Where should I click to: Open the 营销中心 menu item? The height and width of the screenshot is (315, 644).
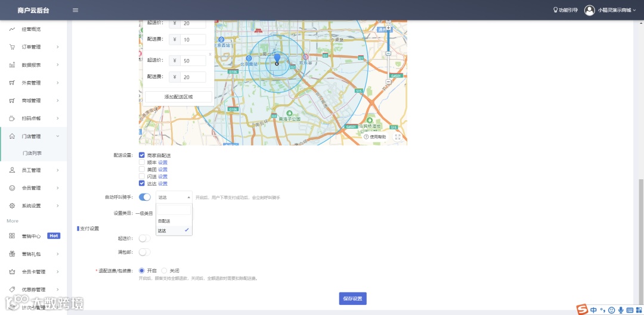click(31, 236)
